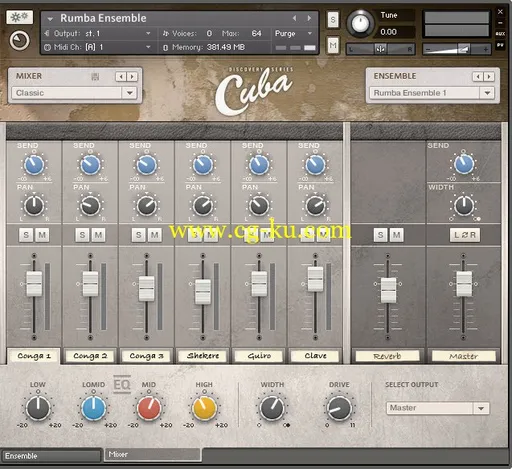The height and width of the screenshot is (469, 512).
Task: Click previous ensemble arrow
Action: point(478,77)
